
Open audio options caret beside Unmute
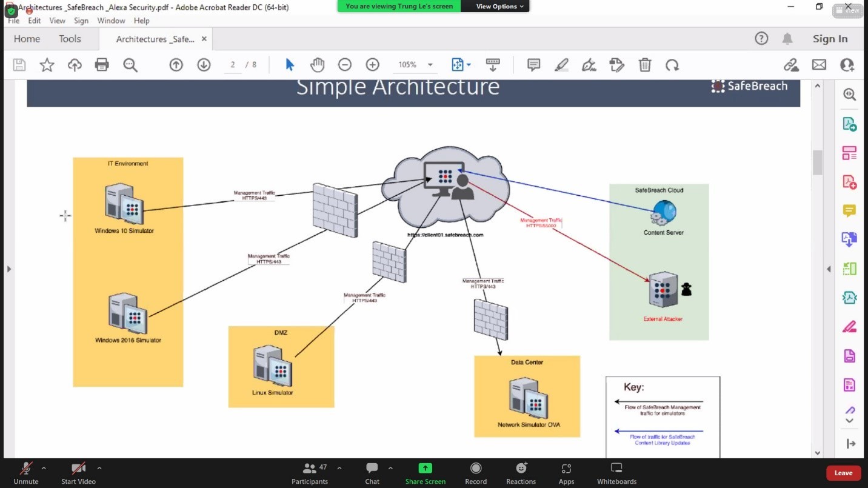(x=44, y=468)
